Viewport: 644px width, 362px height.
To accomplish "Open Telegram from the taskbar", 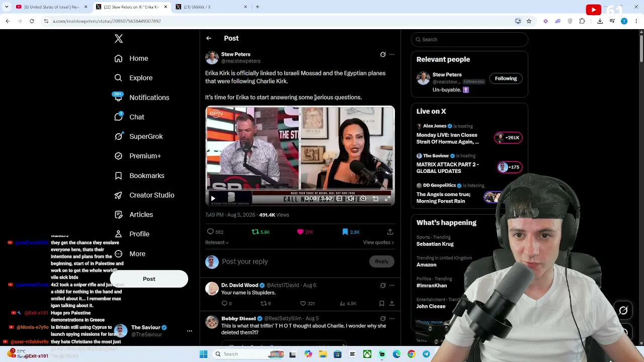I will pyautogui.click(x=426, y=354).
